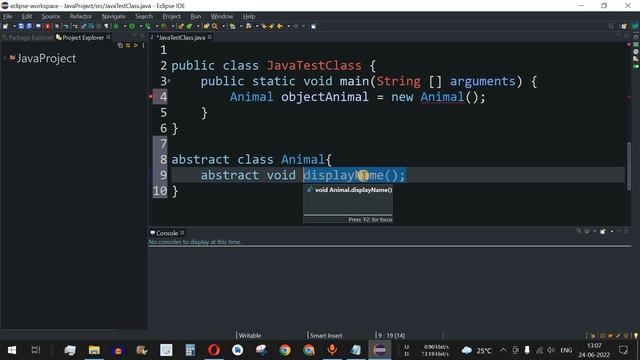Open the Window menu
Image resolution: width=640 pixels, height=360 pixels.
click(x=222, y=16)
